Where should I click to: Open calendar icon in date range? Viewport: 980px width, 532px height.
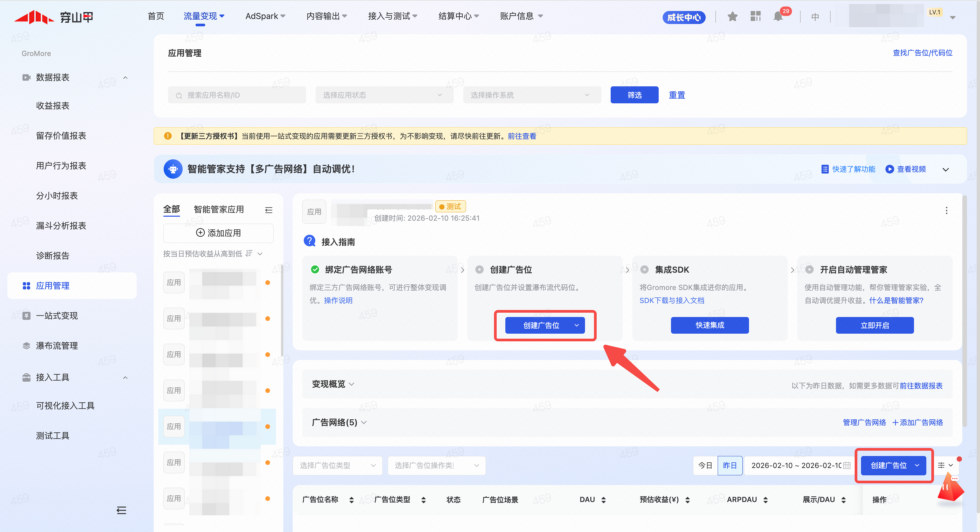click(846, 465)
